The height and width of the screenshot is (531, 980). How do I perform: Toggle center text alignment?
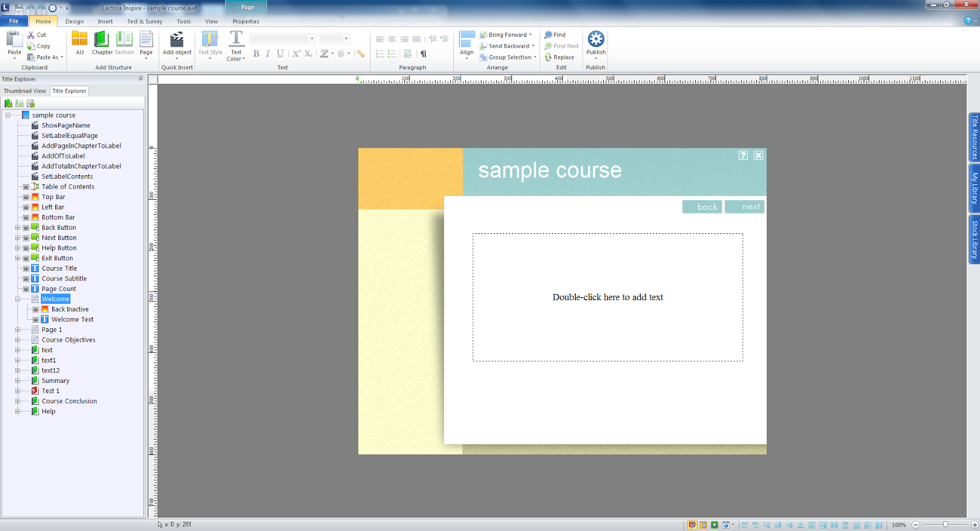click(392, 39)
